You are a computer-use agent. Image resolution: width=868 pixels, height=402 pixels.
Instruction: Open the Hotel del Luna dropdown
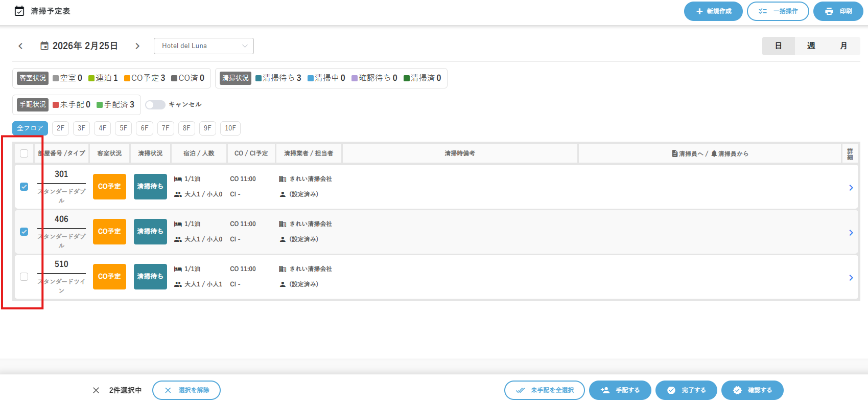203,46
